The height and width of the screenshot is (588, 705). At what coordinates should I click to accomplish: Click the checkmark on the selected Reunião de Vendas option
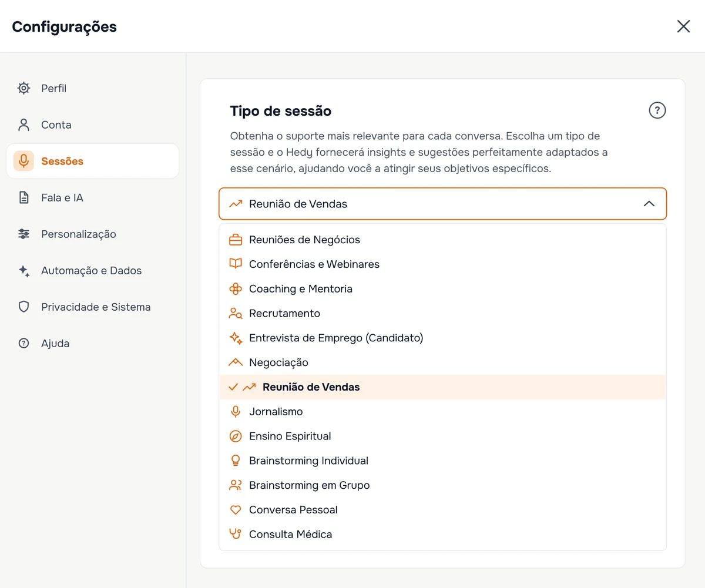point(233,387)
